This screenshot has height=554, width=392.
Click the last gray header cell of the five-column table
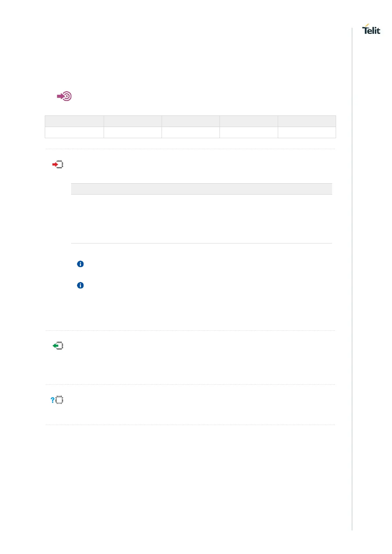[307, 121]
